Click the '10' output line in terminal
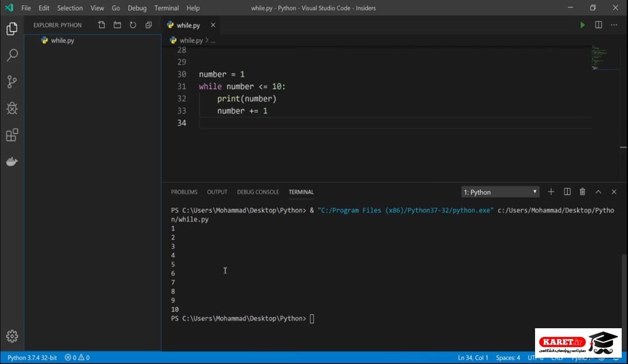628x364 pixels. 175,309
